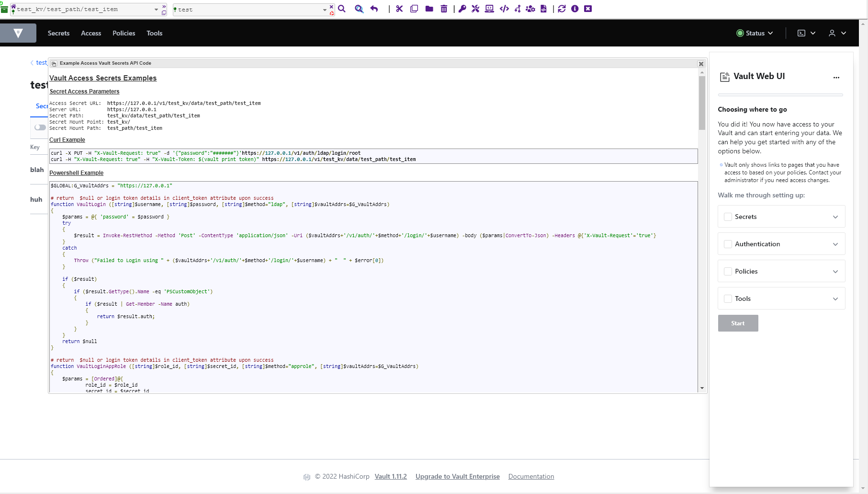Click the 'Powershell Example' heading
Viewport: 868px width, 494px height.
76,173
